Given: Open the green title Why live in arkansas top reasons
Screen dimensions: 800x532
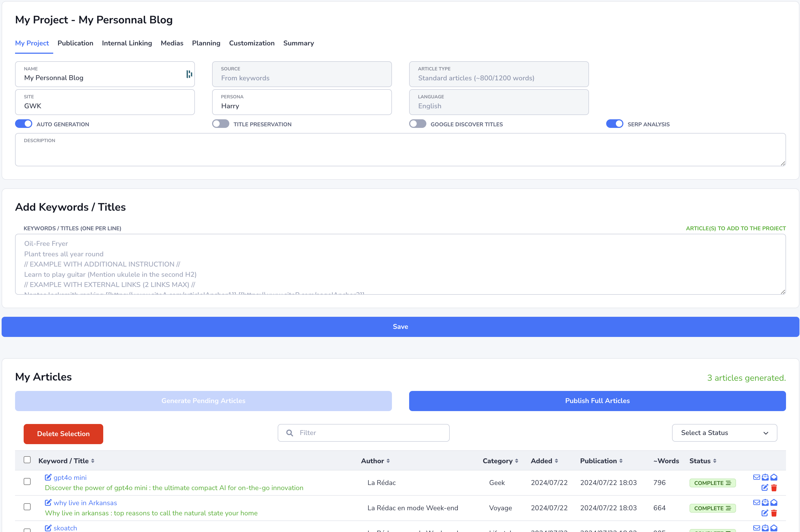Looking at the screenshot, I should 151,513.
